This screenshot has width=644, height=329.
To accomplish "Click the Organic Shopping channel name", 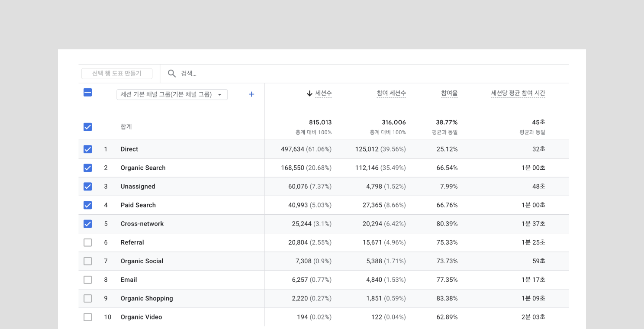I will coord(147,298).
